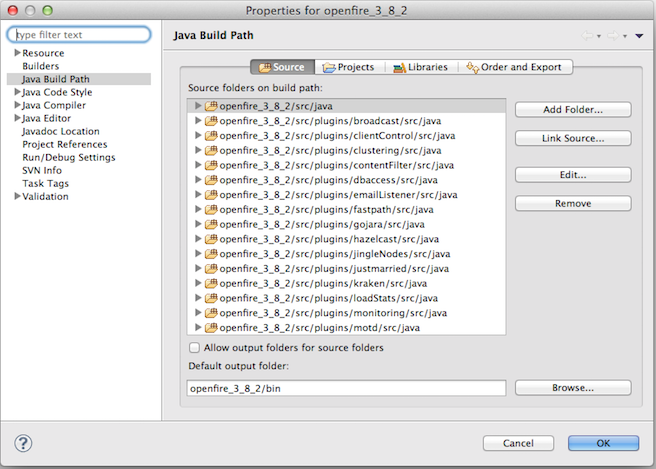Image resolution: width=656 pixels, height=469 pixels.
Task: Expand the Validation node
Action: pyautogui.click(x=17, y=196)
